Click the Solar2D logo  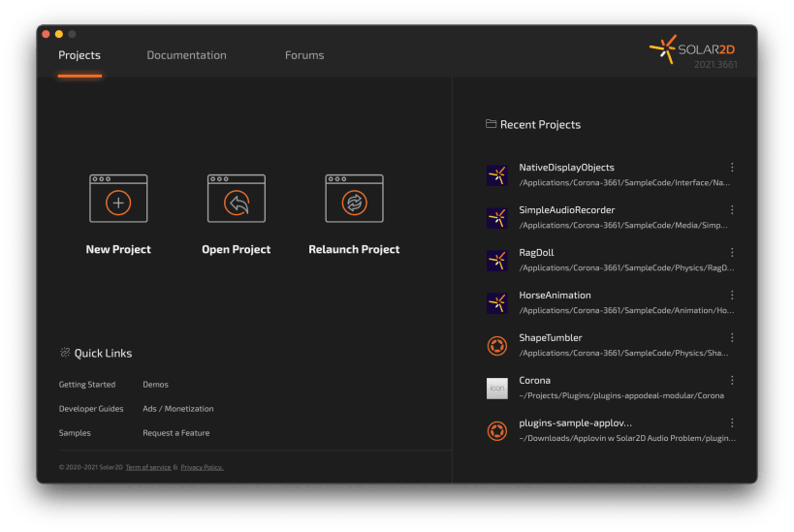(692, 49)
